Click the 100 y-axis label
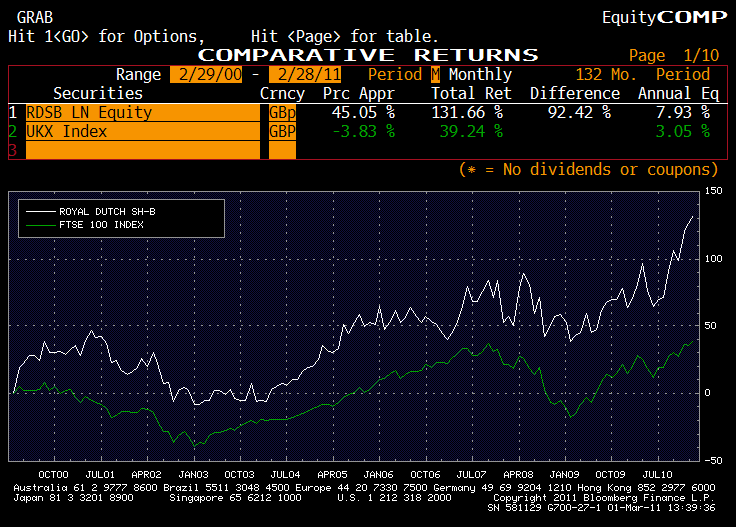Viewport: 736px width, 527px height. 713,259
